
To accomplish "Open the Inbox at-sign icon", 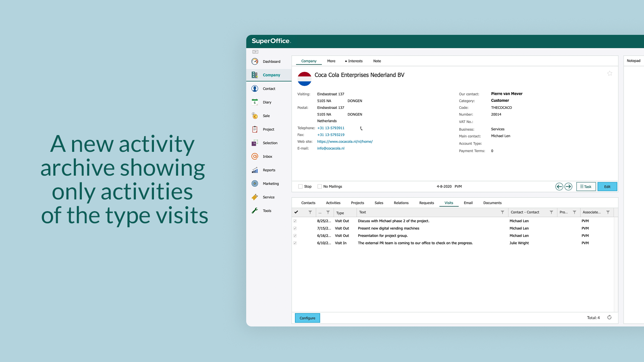I will [x=255, y=157].
